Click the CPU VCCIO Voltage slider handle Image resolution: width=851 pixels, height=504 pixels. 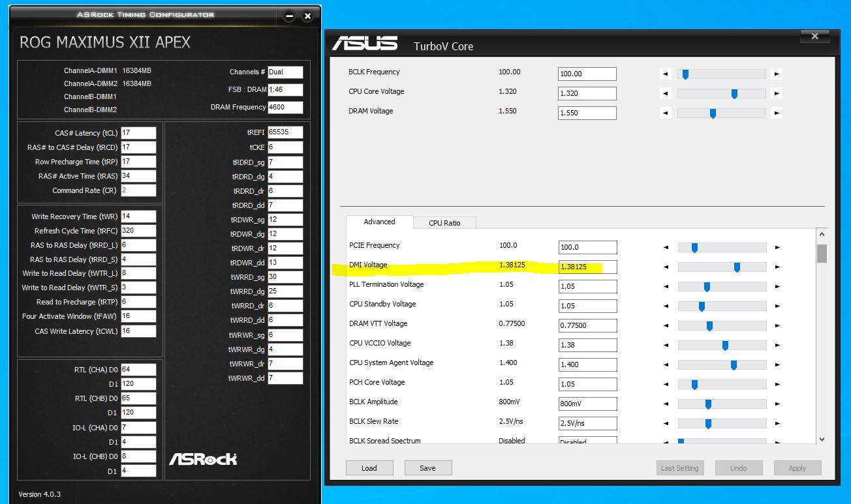pos(725,345)
